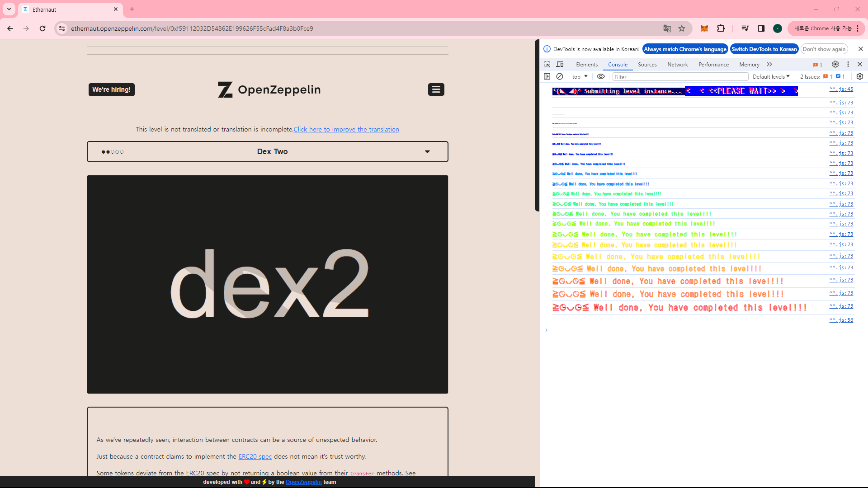Go forward in browser history

[26, 28]
